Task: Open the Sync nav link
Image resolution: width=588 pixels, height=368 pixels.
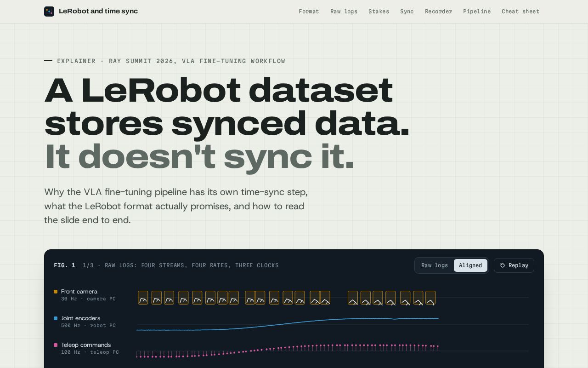Action: click(x=407, y=11)
